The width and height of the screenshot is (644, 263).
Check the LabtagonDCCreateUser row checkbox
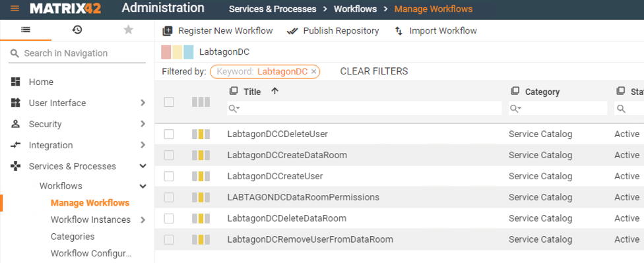169,177
